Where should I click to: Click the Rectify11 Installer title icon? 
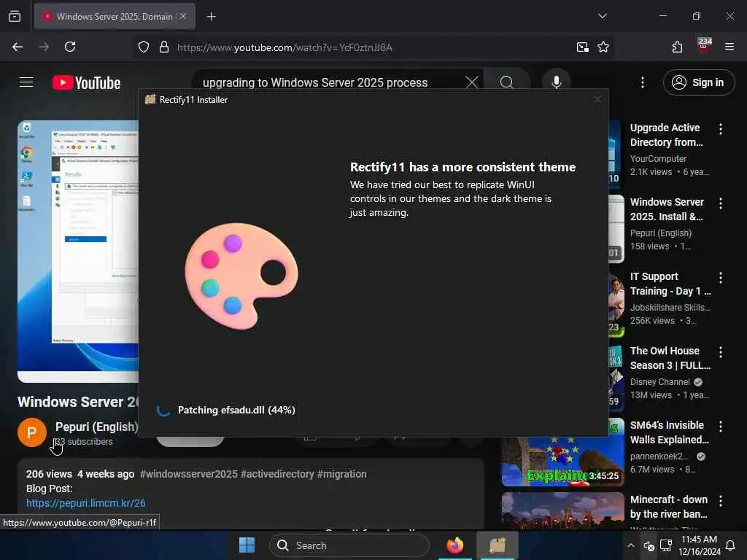click(x=150, y=99)
